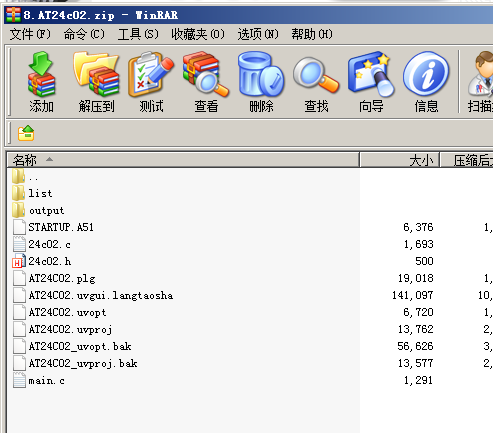Click the STARTUP.A51 file icon
This screenshot has width=493, height=433.
point(19,227)
